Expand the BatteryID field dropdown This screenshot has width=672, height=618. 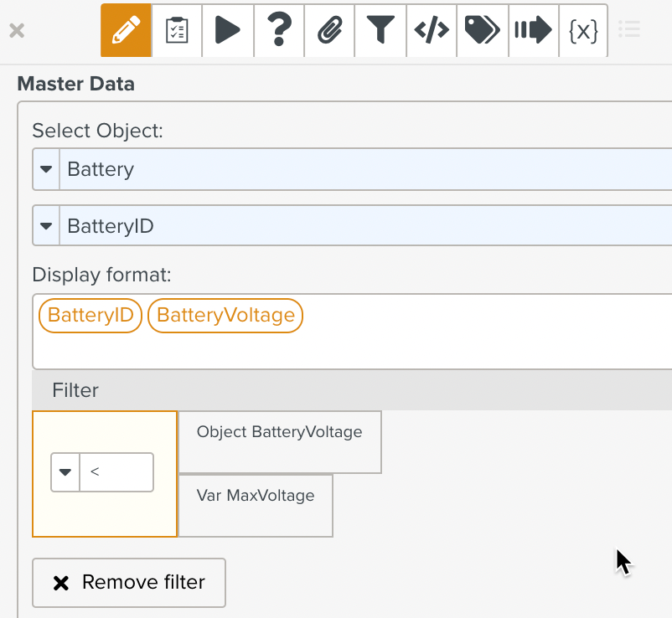(46, 226)
